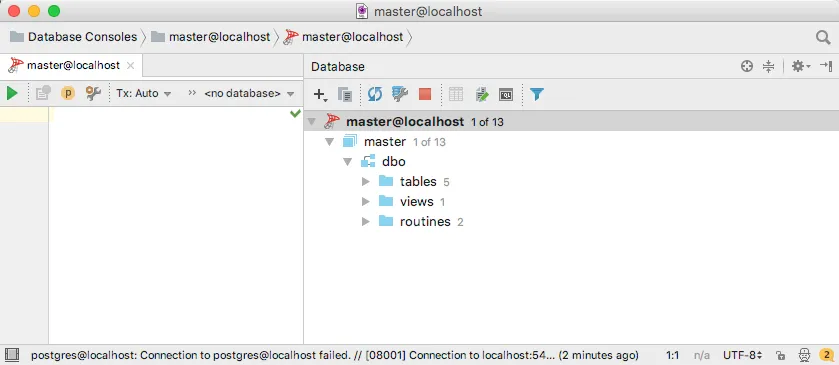Collapse all nodes in Database panel
Viewport: 839px width, 365px height.
coord(768,66)
